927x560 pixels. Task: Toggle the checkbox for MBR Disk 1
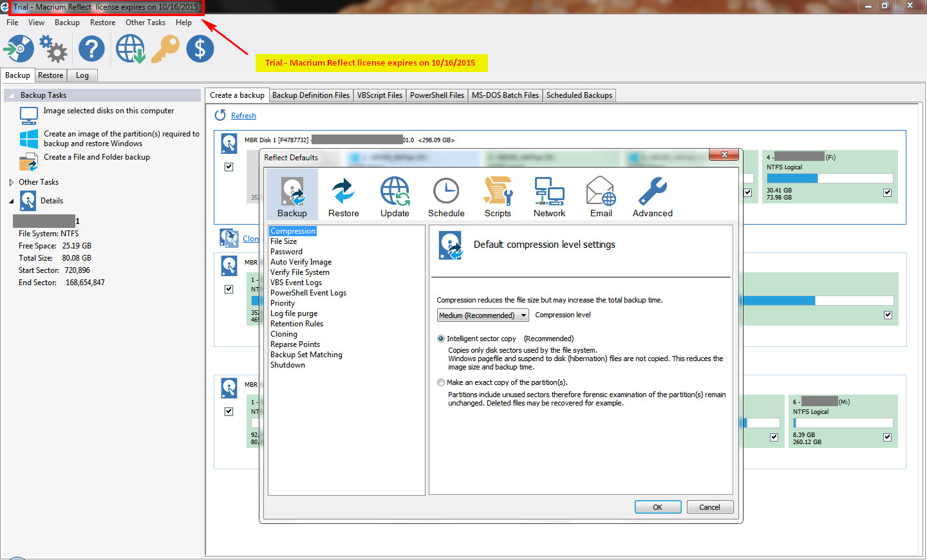click(229, 167)
